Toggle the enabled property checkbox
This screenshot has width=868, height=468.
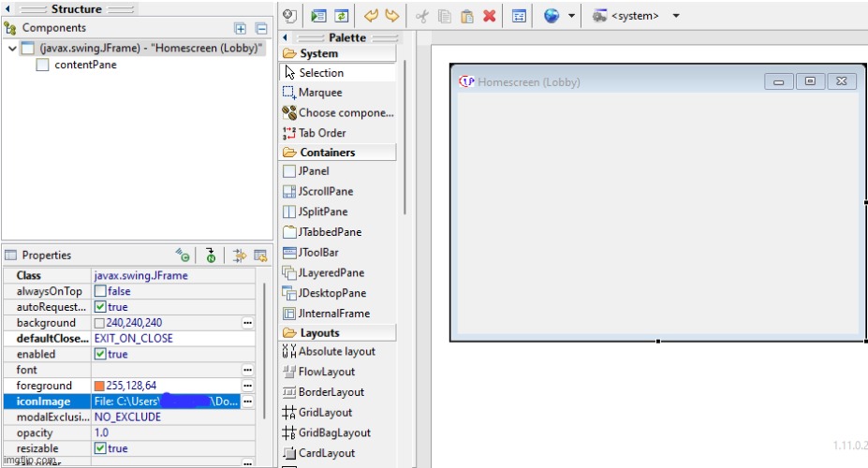pyautogui.click(x=100, y=354)
